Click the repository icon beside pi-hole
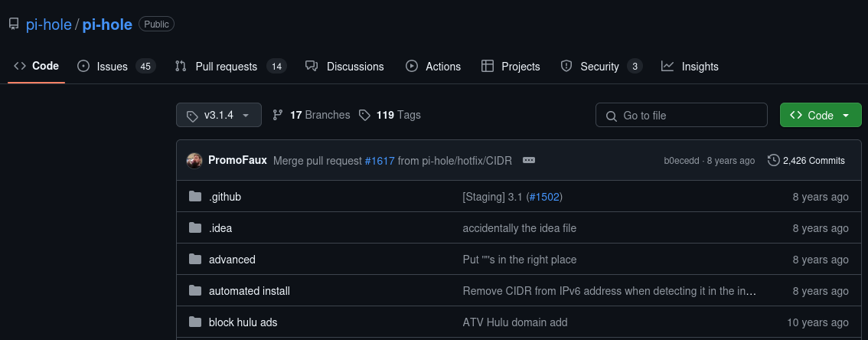 [14, 25]
